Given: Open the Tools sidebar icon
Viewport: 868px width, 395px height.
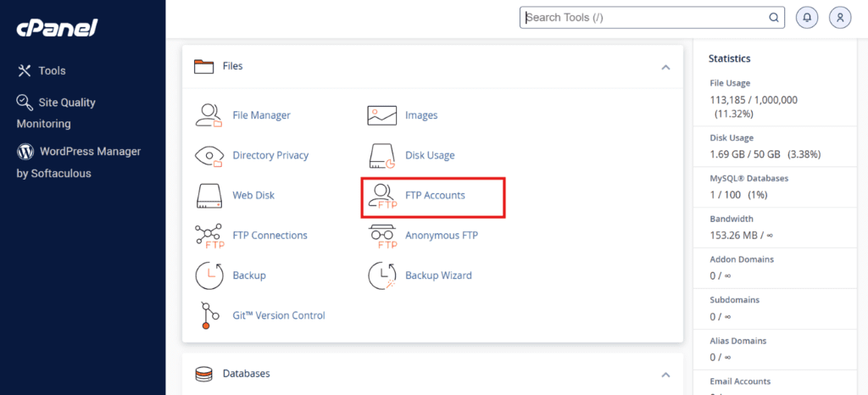Looking at the screenshot, I should coord(25,71).
